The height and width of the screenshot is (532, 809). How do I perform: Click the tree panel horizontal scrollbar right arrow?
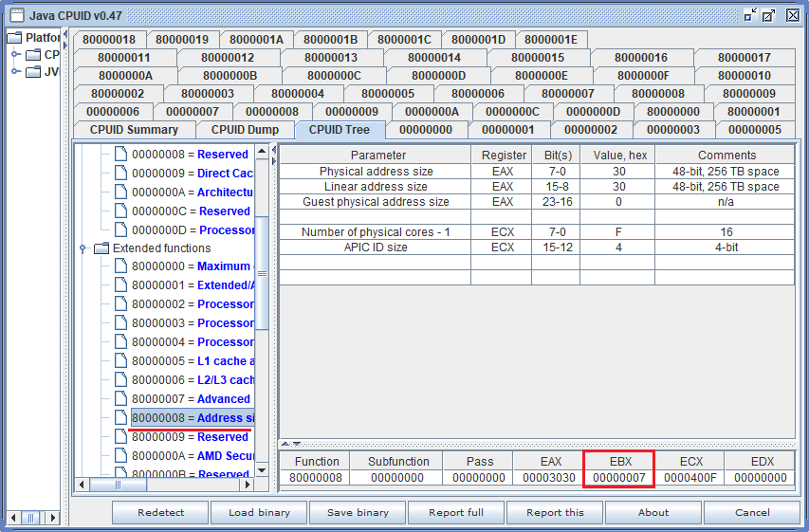point(248,485)
